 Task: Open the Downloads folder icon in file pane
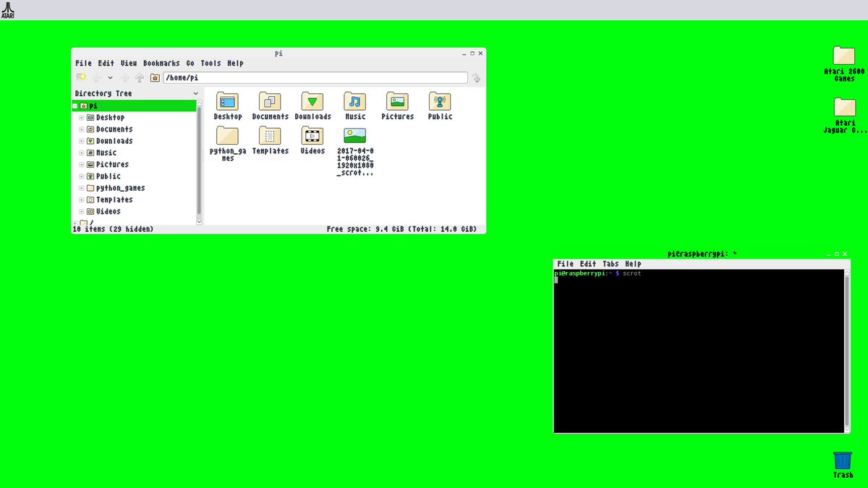coord(312,101)
